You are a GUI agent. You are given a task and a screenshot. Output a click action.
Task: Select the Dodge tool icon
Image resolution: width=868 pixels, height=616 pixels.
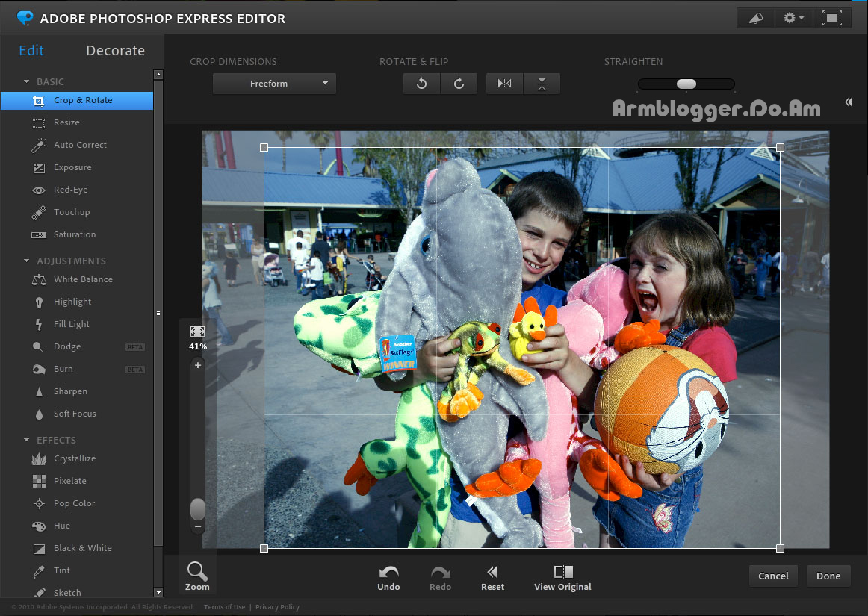pos(38,347)
